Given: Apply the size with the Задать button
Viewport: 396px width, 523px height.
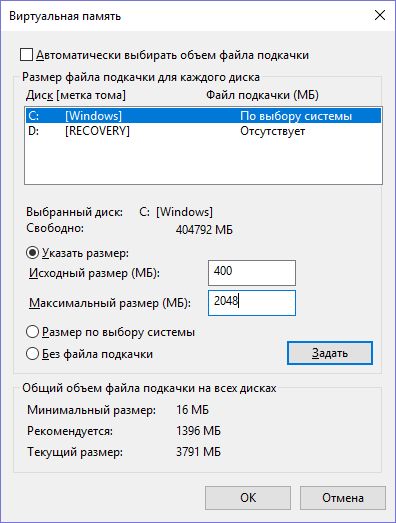Looking at the screenshot, I should coord(330,353).
